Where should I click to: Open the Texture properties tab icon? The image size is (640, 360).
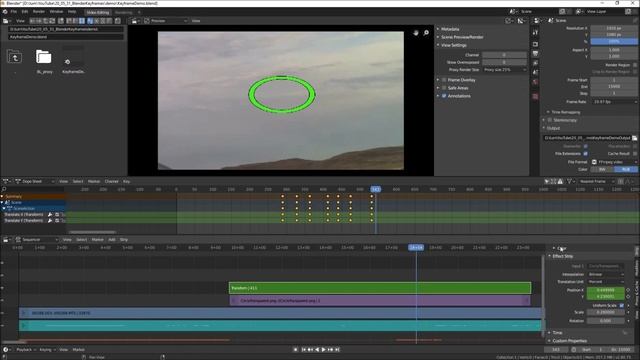(535, 96)
